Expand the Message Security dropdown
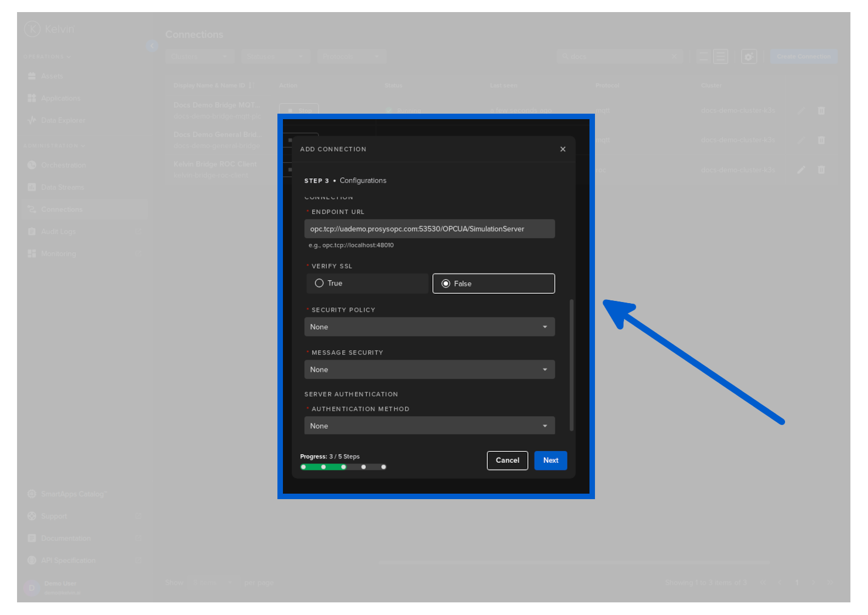868x615 pixels. 429,370
